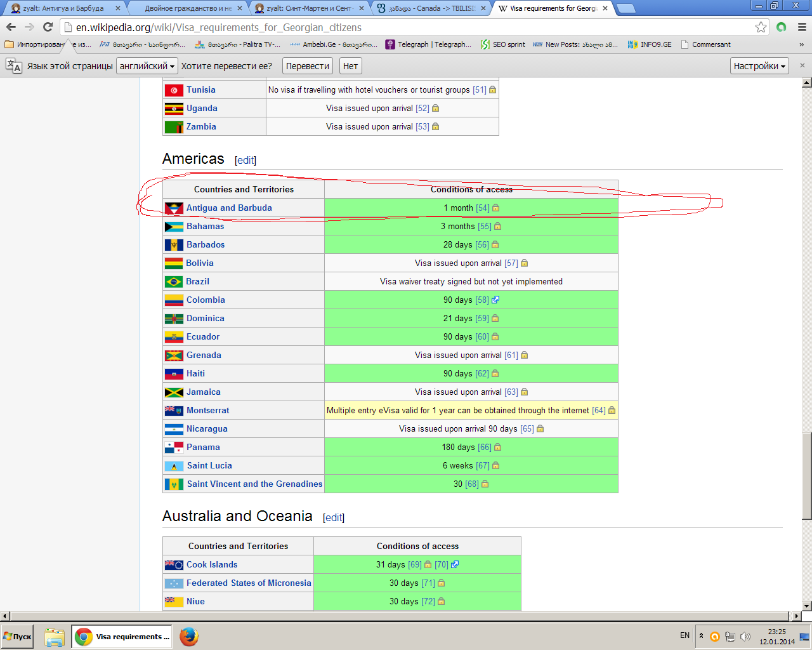Viewport: 812px width, 650px height.
Task: Open a new browser tab
Action: [x=625, y=8]
